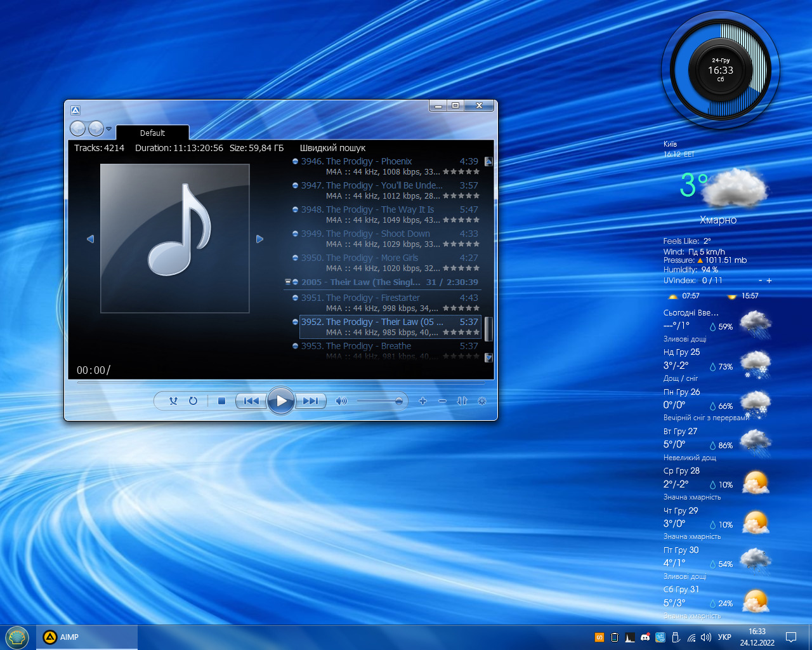812x650 pixels.
Task: Switch to the Default playlist tab
Action: [152, 133]
